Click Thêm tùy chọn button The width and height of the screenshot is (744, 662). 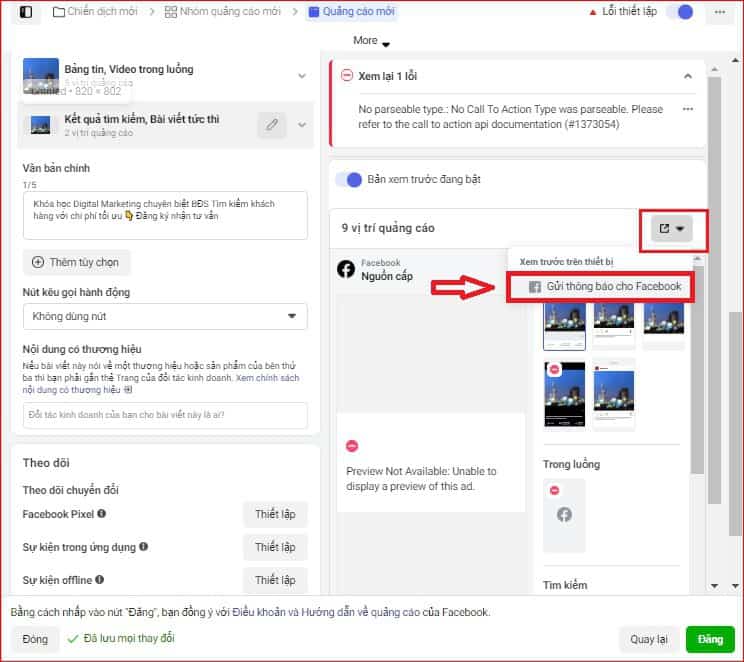pos(77,262)
